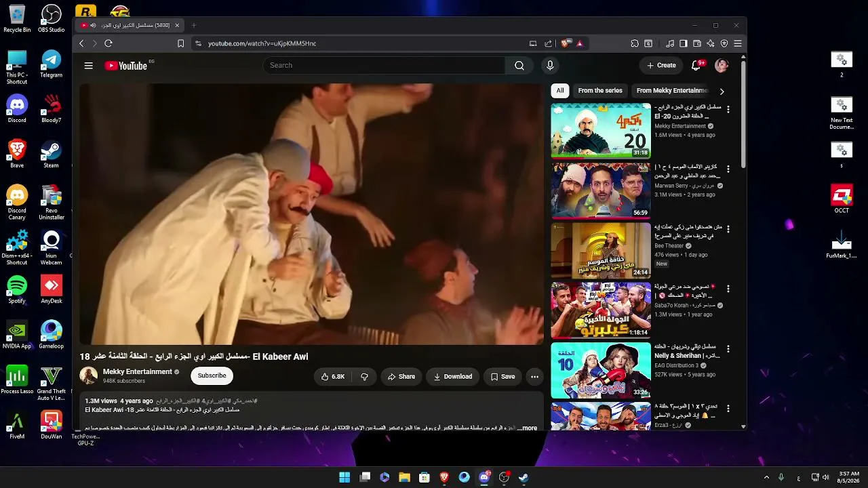Open Brave Shields lion icon
The width and height of the screenshot is (868, 488).
tap(565, 43)
